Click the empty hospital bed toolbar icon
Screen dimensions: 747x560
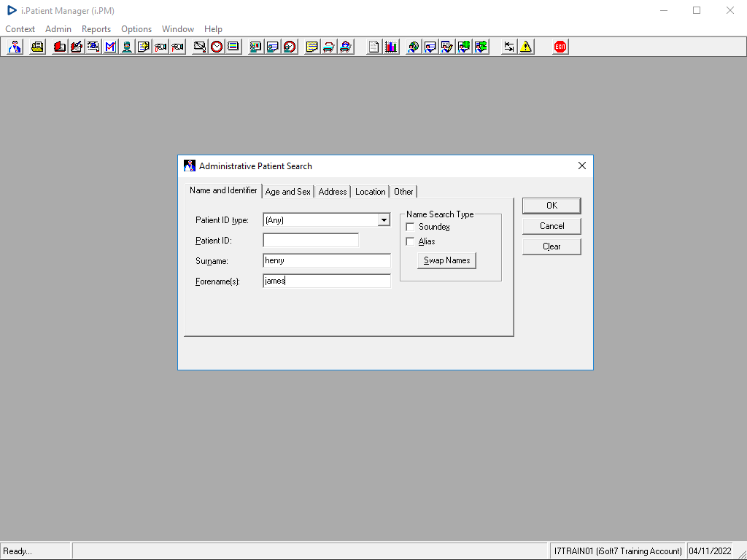(329, 47)
